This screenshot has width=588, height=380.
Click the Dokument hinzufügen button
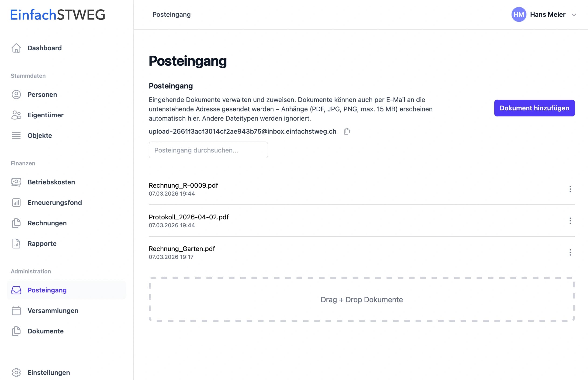pyautogui.click(x=534, y=108)
